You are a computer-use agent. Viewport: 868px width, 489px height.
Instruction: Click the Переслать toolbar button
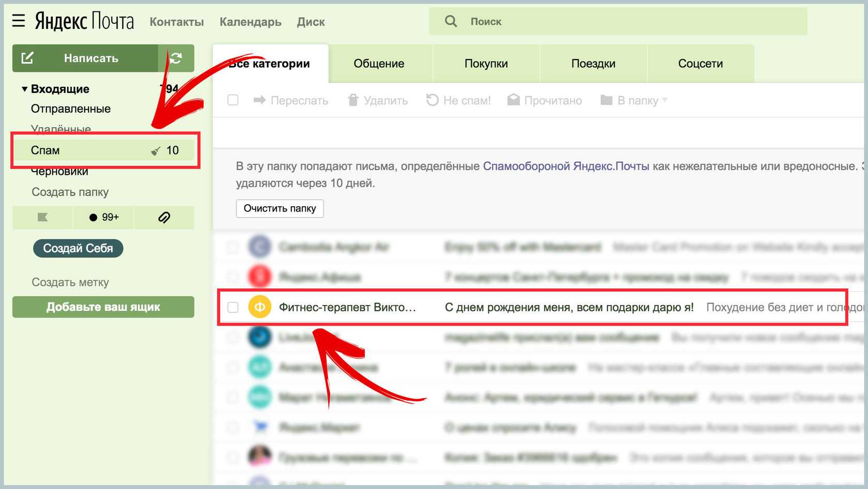click(291, 100)
